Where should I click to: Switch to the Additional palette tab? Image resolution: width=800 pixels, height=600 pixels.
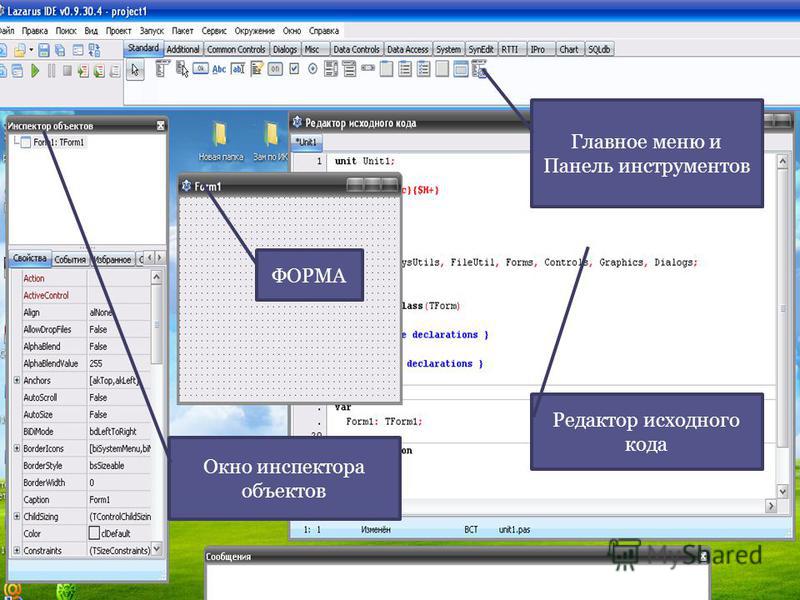click(x=183, y=49)
